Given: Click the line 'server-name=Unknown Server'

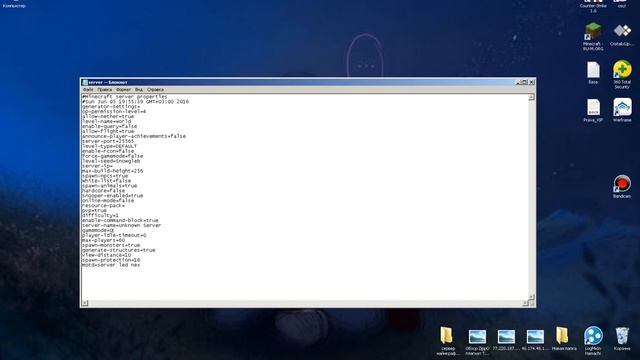Looking at the screenshot, I should (121, 225).
